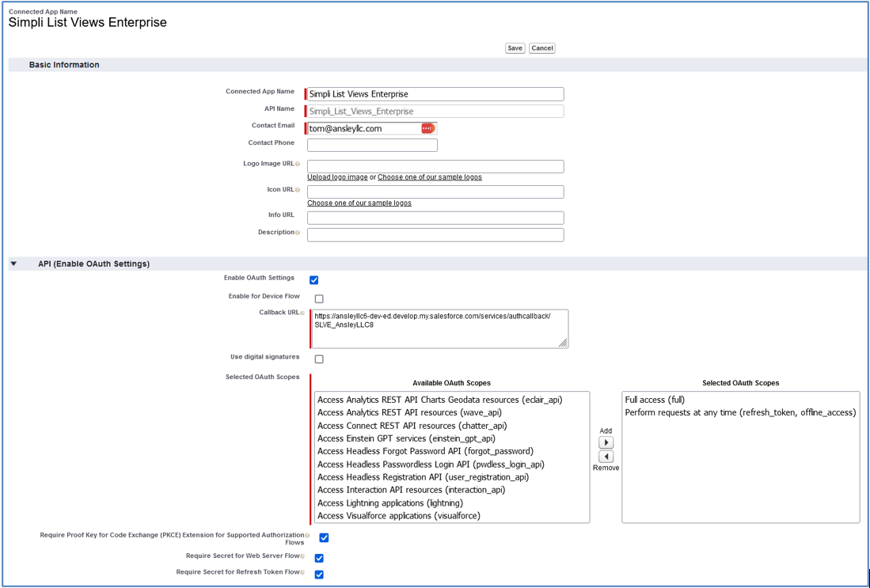This screenshot has height=588, width=870.
Task: Open 'Choose one of our sample logos' under Logo Image URL
Action: click(430, 177)
